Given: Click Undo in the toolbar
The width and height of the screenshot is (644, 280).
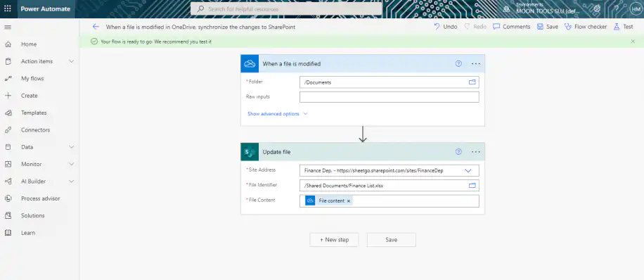Looking at the screenshot, I should coord(446,27).
